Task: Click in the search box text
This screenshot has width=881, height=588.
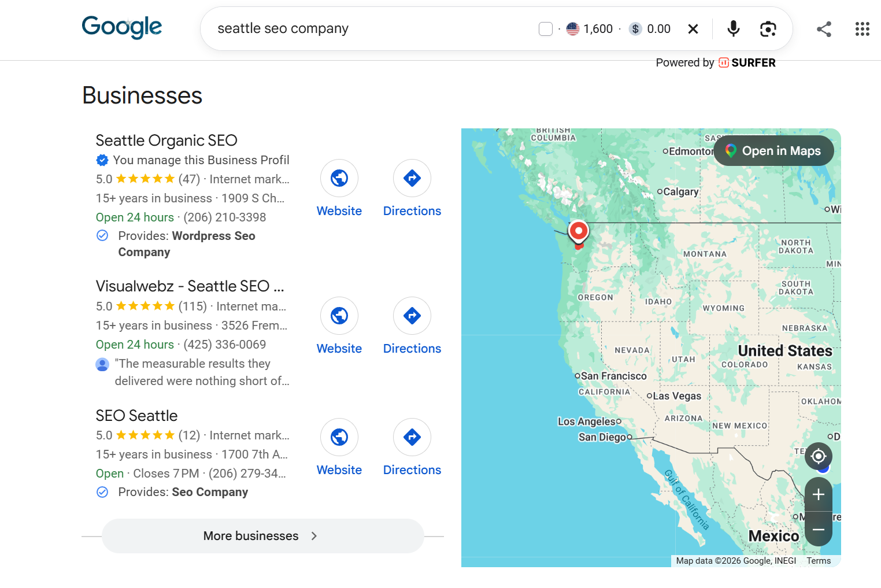Action: [283, 28]
